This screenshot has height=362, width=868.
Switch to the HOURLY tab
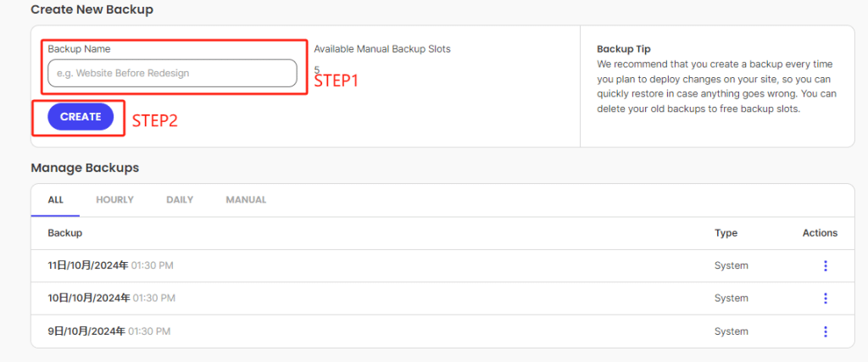114,200
